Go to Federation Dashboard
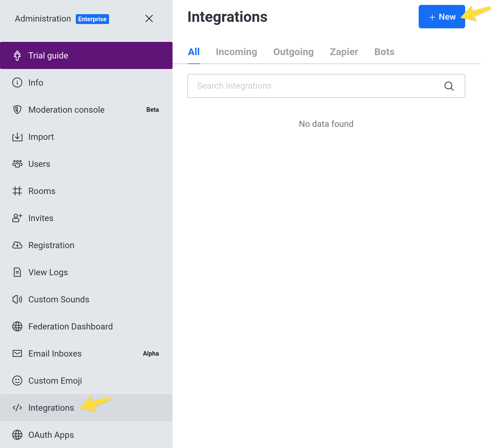This screenshot has height=448, width=500. (x=71, y=326)
